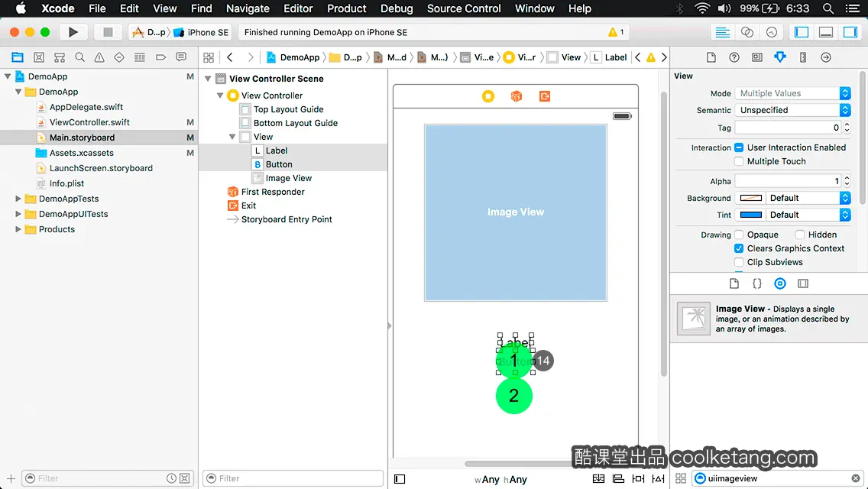This screenshot has width=868, height=489.
Task: Open the Report navigator
Action: [x=181, y=57]
